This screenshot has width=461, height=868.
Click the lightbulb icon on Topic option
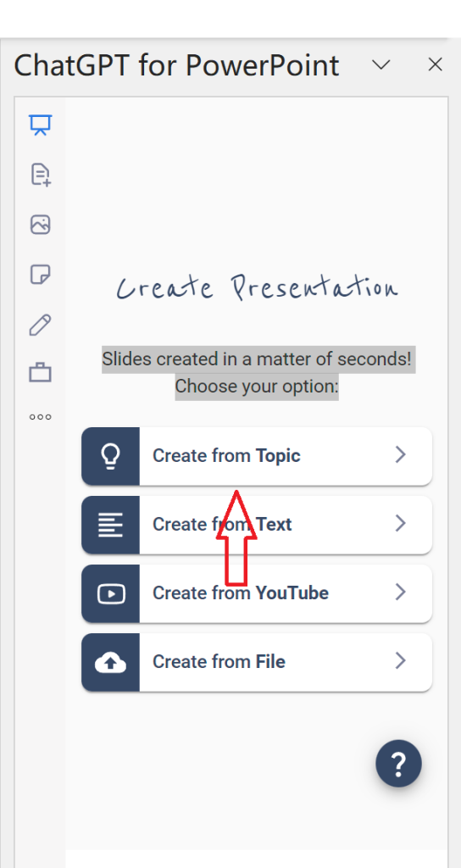pos(111,456)
